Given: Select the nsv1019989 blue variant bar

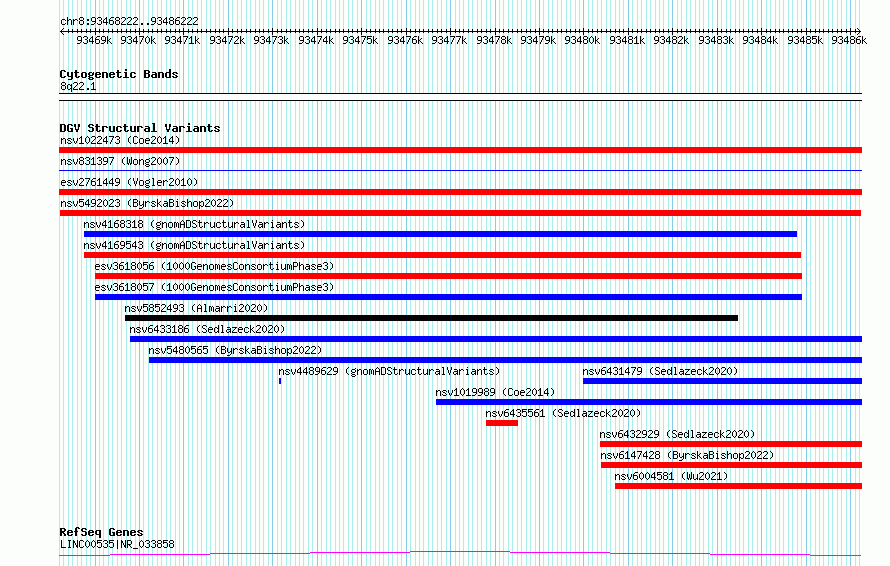Looking at the screenshot, I should tap(649, 402).
